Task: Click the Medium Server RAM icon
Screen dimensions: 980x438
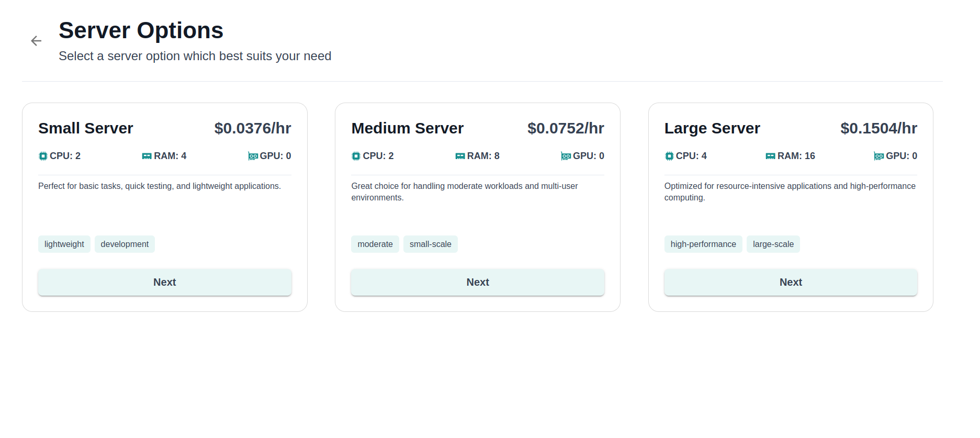Action: [460, 156]
